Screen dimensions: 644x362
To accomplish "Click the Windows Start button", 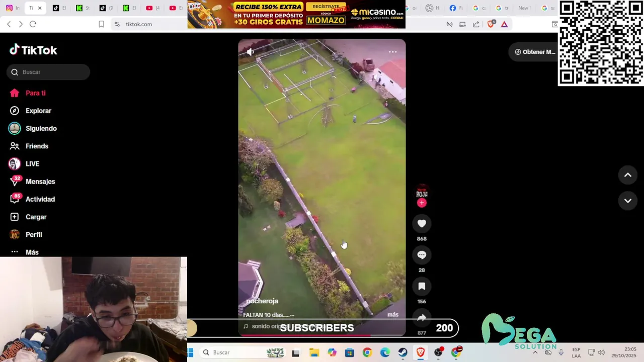I will pyautogui.click(x=191, y=352).
